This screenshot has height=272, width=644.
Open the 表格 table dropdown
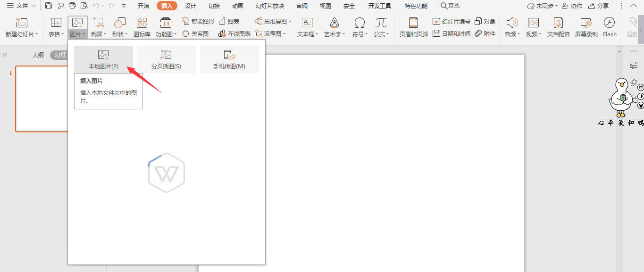(x=56, y=27)
